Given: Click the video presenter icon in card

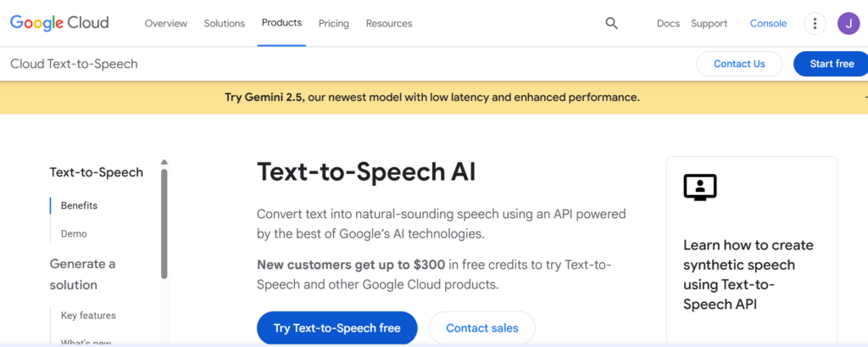Looking at the screenshot, I should click(x=700, y=187).
